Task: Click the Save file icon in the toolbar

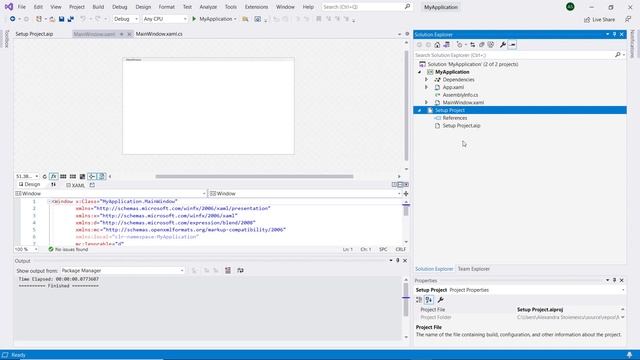Action: [62, 19]
